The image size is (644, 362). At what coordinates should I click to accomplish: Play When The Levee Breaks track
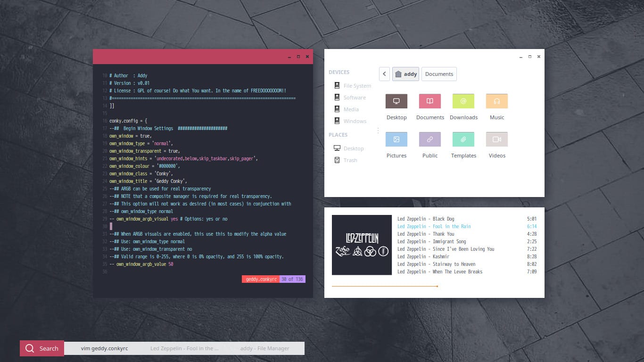pyautogui.click(x=440, y=271)
